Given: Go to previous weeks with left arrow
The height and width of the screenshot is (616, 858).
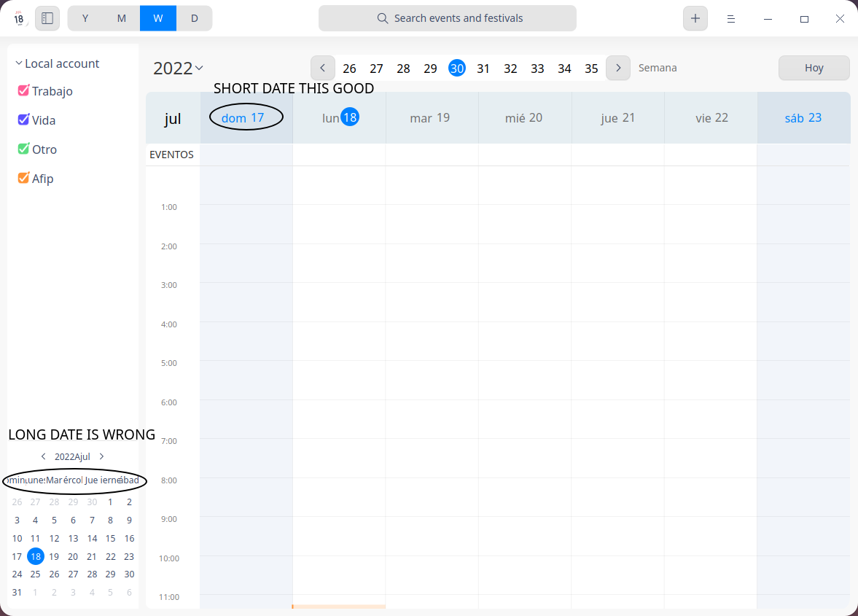Looking at the screenshot, I should (323, 68).
